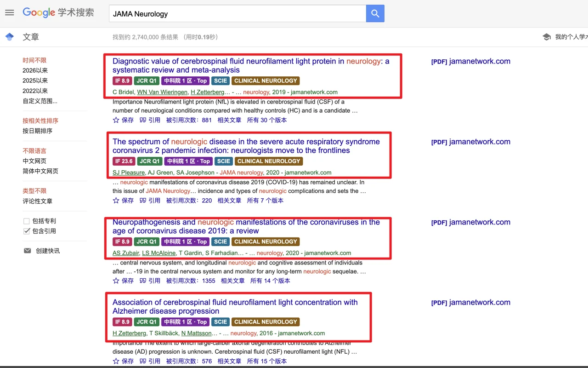Click IF 23.6 badge on spectrum result
Image resolution: width=588 pixels, height=368 pixels.
click(124, 161)
